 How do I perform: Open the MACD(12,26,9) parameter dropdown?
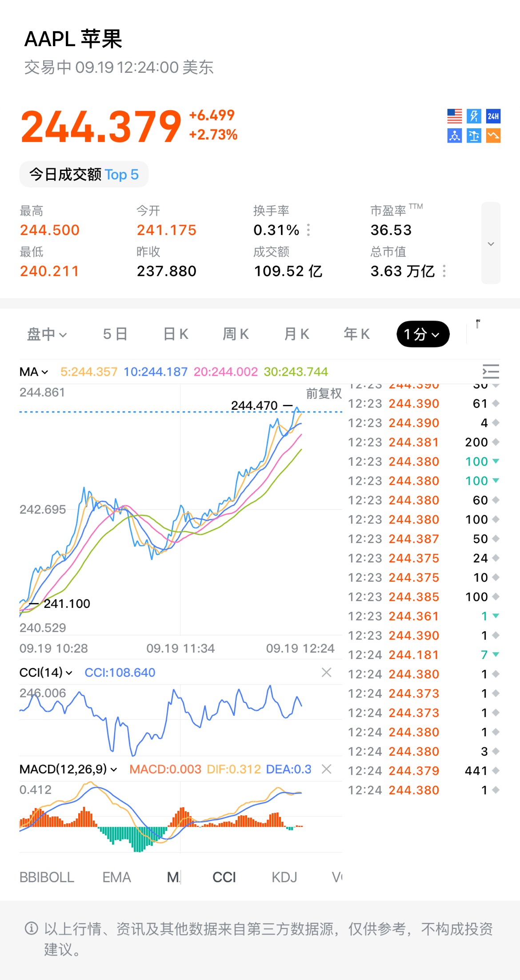[68, 769]
